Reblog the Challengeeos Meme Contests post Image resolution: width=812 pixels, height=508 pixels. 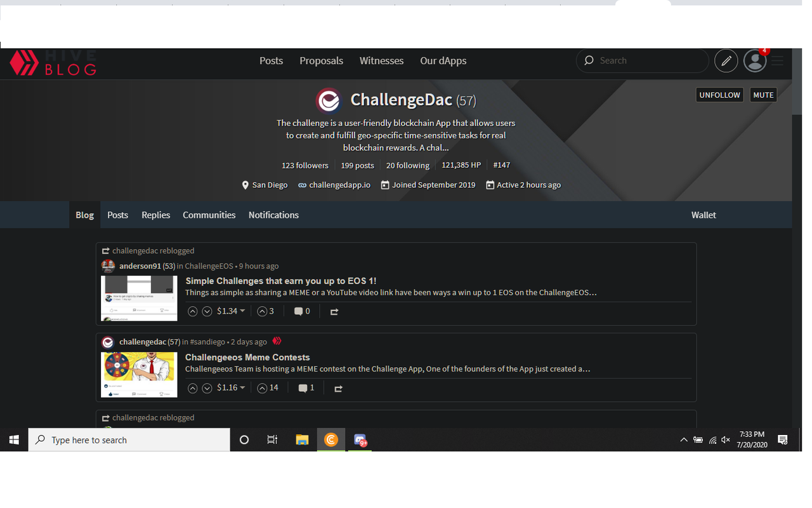[x=338, y=389]
